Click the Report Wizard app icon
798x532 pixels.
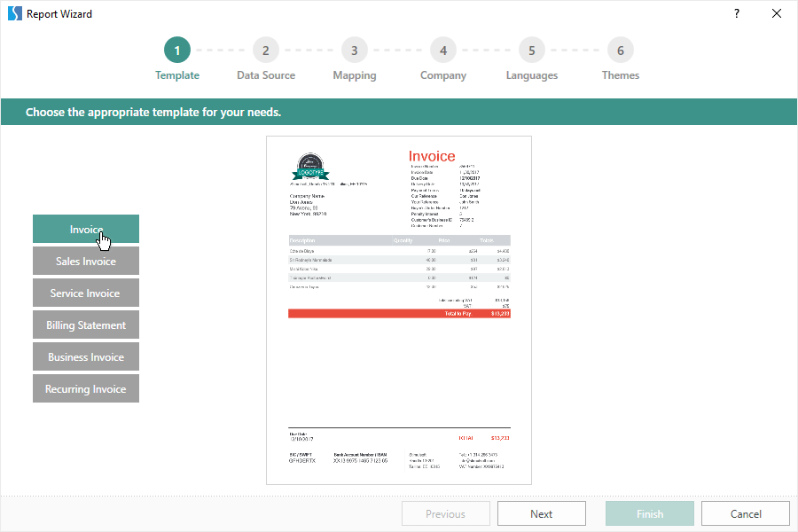coord(14,13)
